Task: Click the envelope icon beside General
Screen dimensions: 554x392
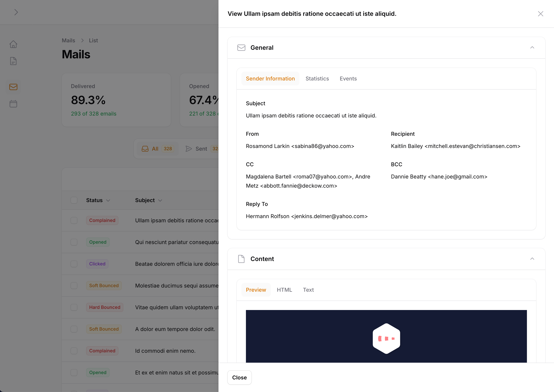Action: point(241,47)
